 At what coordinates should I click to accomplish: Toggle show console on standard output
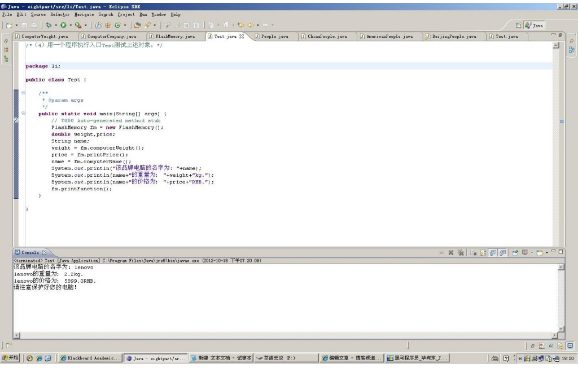pyautogui.click(x=493, y=253)
